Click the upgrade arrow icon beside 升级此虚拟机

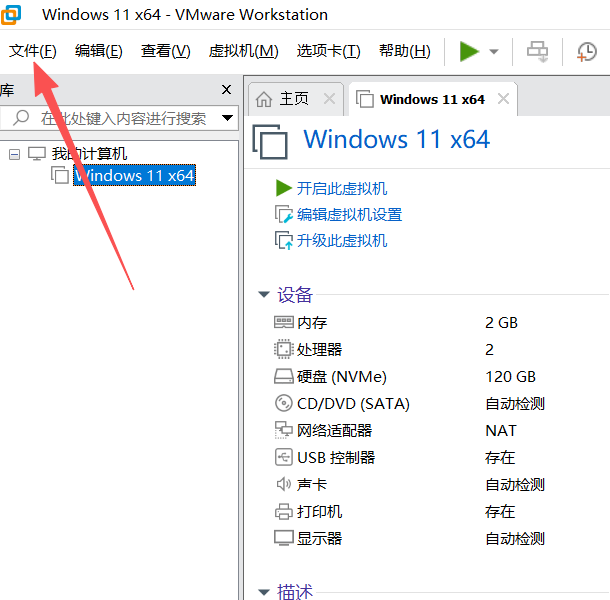(284, 240)
